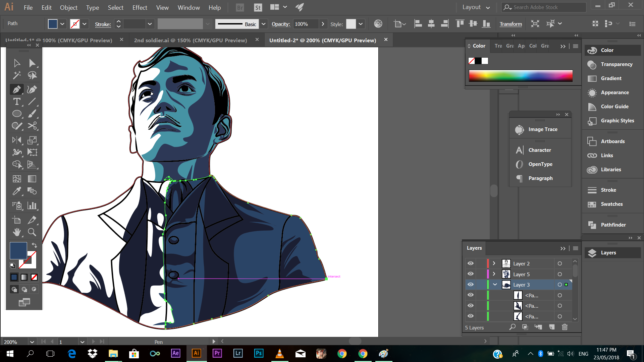Toggle visibility of Layer 2
This screenshot has width=644, height=362.
[471, 263]
